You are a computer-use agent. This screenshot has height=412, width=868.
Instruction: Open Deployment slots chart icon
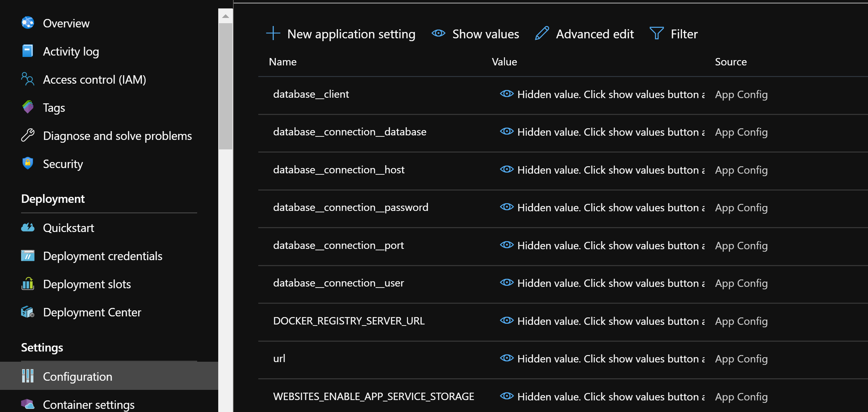pos(28,284)
